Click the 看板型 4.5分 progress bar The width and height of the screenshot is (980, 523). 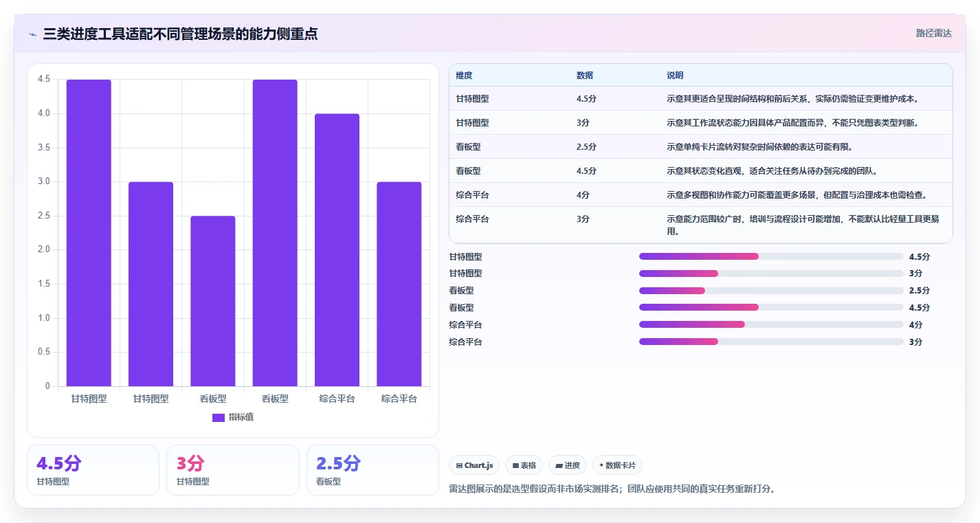[771, 308]
